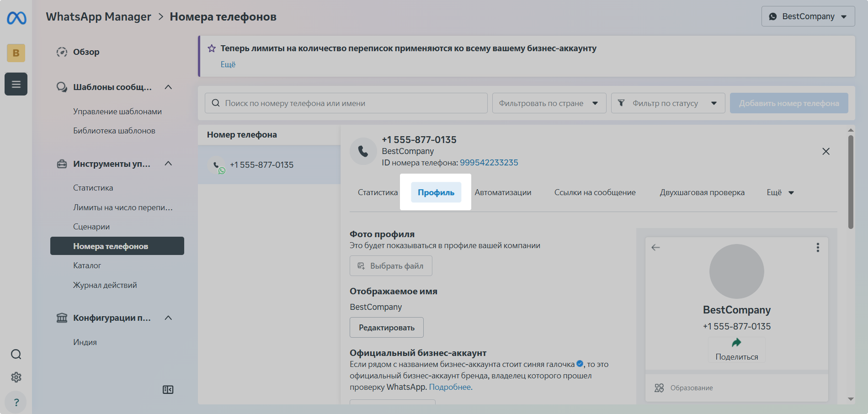Open Ссылки на сообщение tab

595,192
